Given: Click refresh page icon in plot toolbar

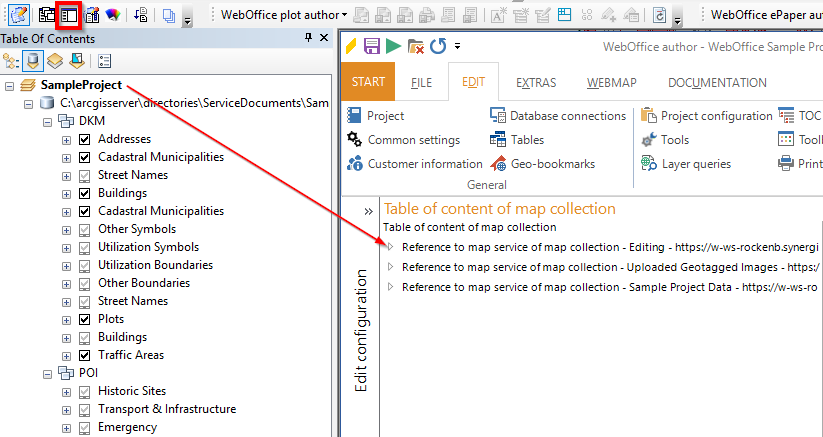Looking at the screenshot, I should [x=659, y=15].
